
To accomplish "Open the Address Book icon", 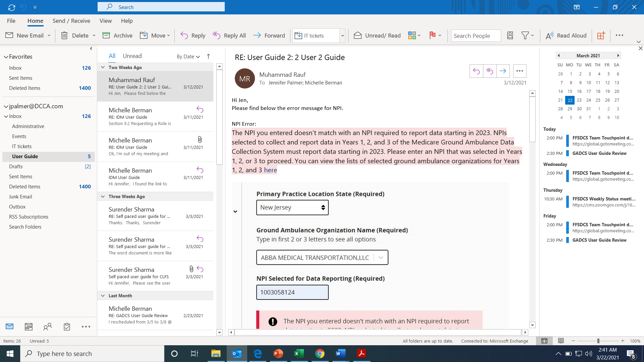I will 510,36.
